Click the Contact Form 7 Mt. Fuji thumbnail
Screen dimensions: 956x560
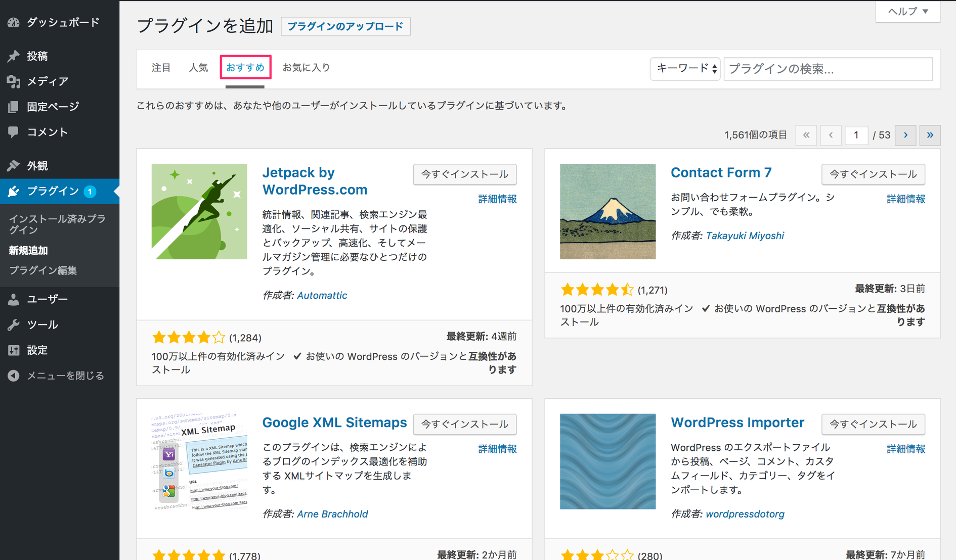[x=607, y=211]
